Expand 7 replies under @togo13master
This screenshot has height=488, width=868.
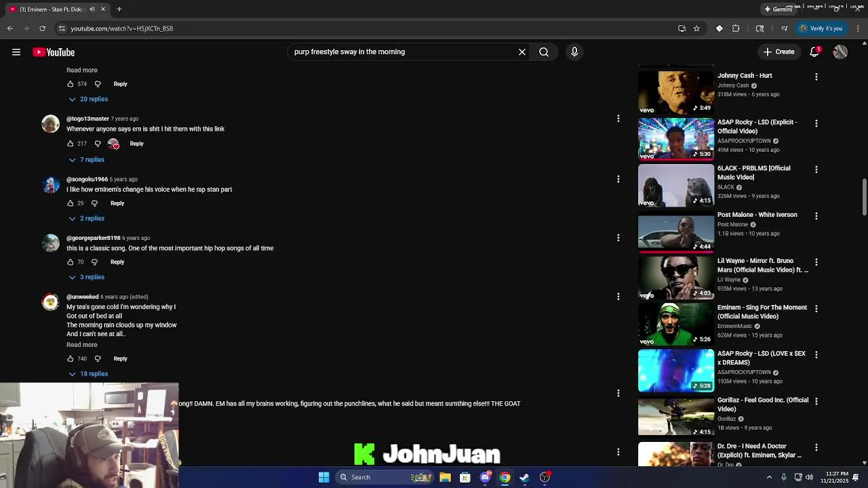pos(86,160)
